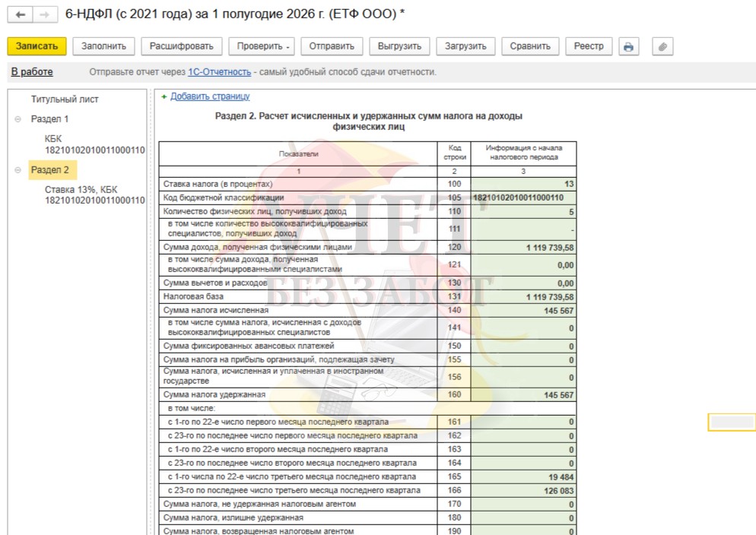Collapse the Раздел 2 tree node
Screen dimensions: 756x535
[x=17, y=170]
